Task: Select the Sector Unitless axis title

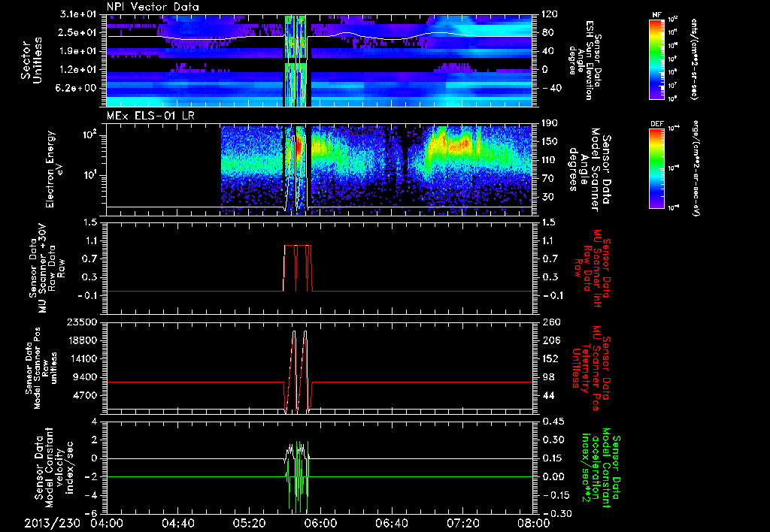Action: 32,60
